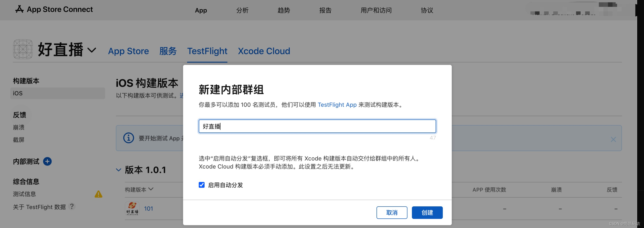Switch to the Xcode Cloud tab

[263, 51]
